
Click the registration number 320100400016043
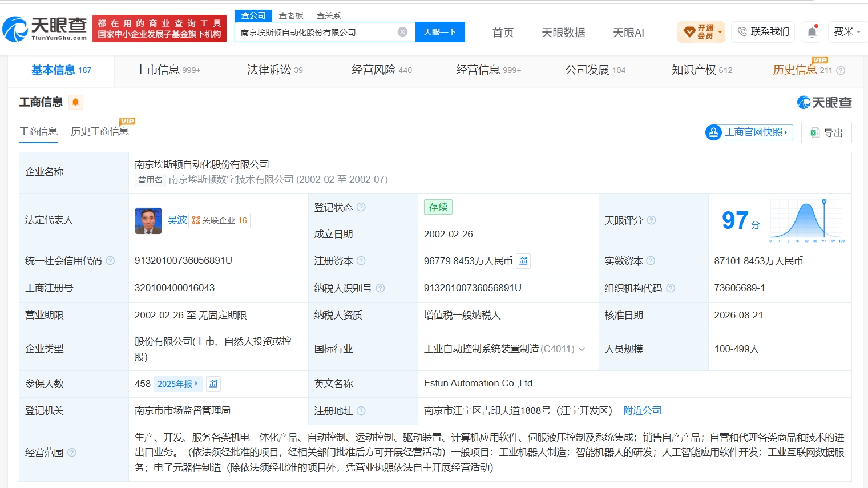175,288
